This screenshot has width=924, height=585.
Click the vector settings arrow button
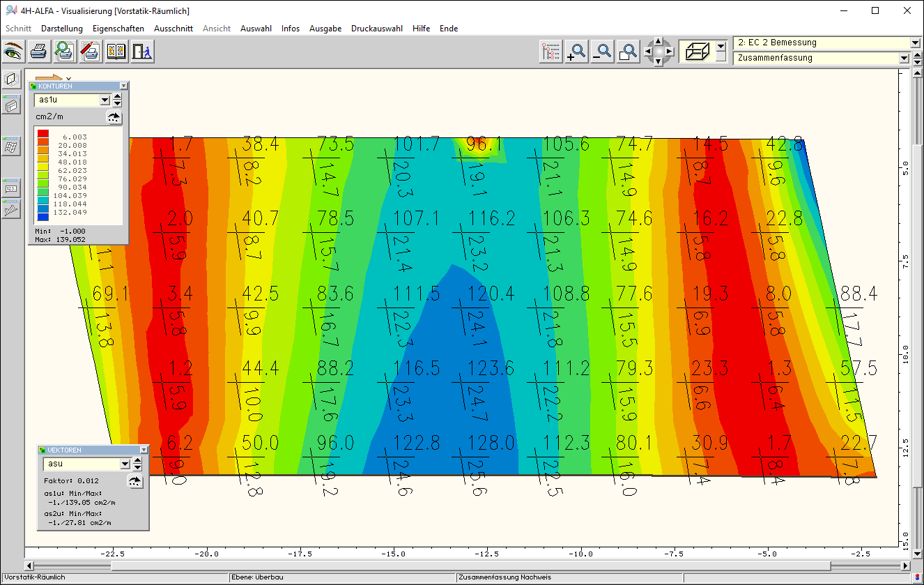pyautogui.click(x=135, y=481)
